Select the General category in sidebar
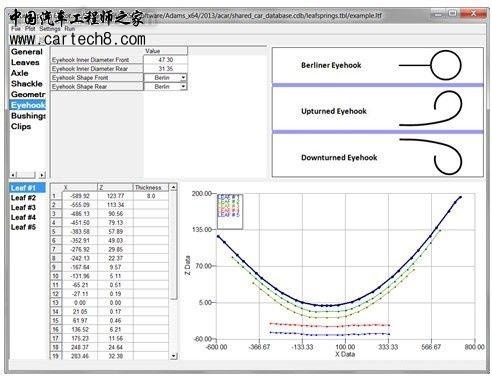The width and height of the screenshot is (492, 376). [27, 52]
